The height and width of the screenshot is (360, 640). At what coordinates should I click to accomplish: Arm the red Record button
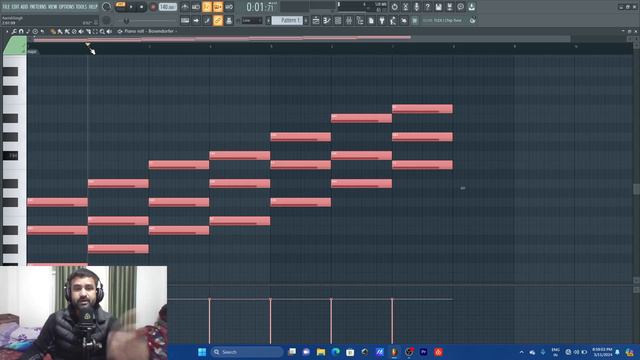tap(153, 7)
